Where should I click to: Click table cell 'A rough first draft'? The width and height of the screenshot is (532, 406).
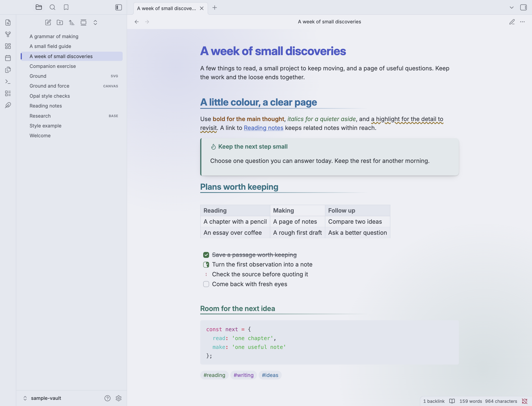point(297,233)
